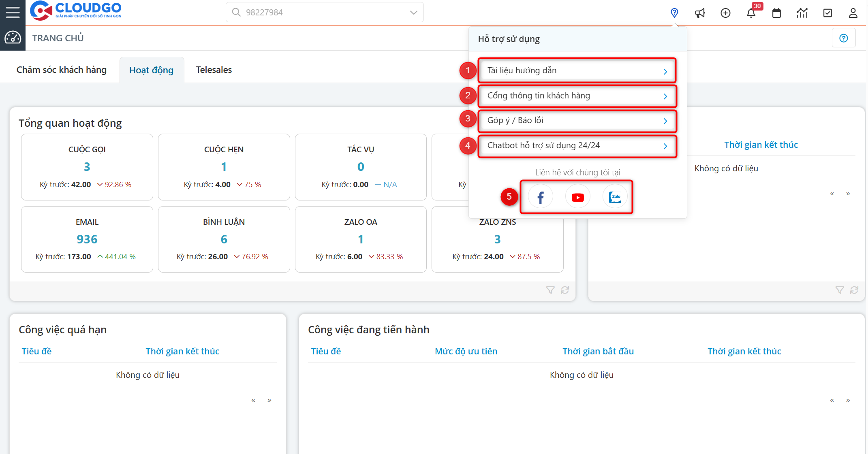Open the reports chart icon
This screenshot has width=868, height=454.
(x=802, y=13)
